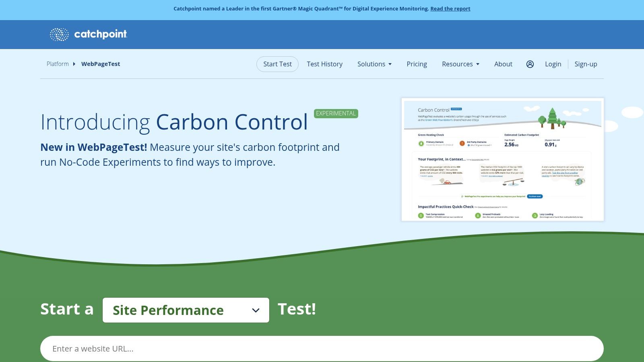644x362 pixels.
Task: Open the Site Performance test type dropdown
Action: [x=186, y=310]
